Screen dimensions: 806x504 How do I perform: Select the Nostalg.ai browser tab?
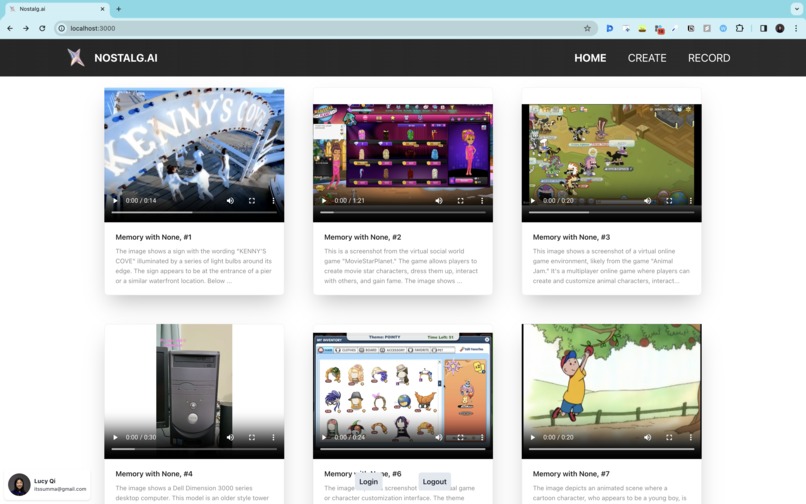click(57, 9)
